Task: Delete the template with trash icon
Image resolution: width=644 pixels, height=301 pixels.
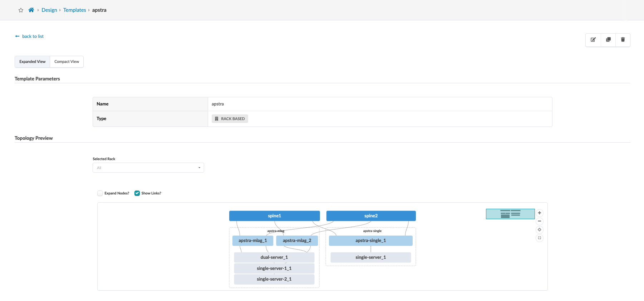Action: [623, 40]
